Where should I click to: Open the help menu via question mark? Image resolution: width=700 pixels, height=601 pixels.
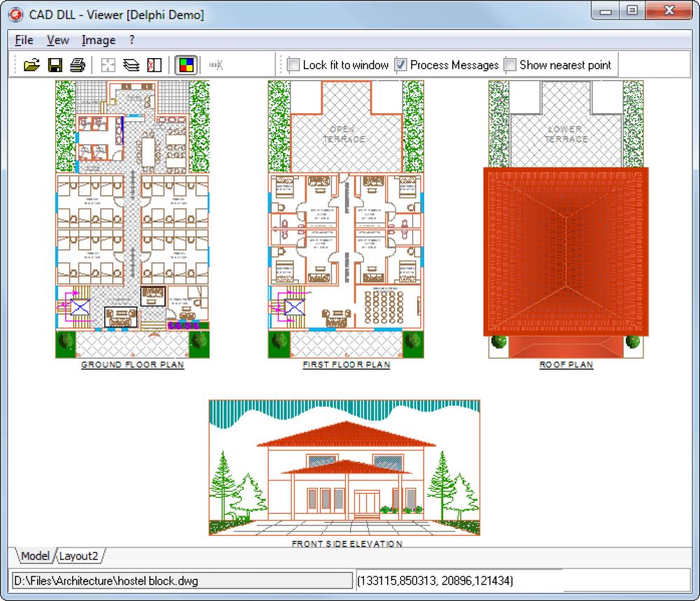tap(132, 40)
